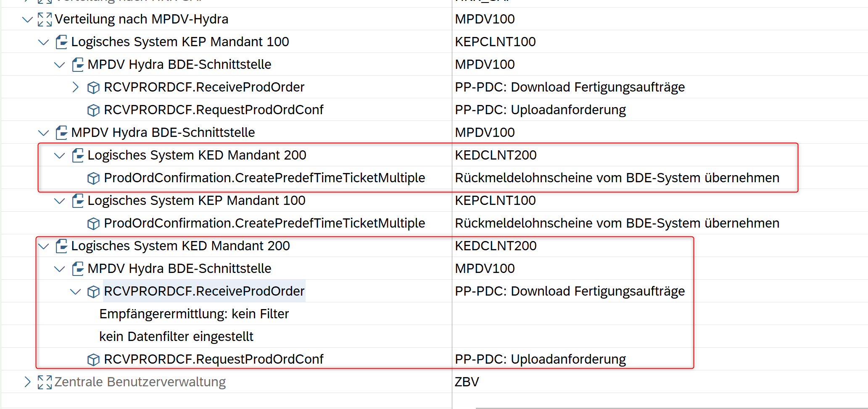Click the cube icon beside RCVPRORDCF.RequestProdOrdConf at the bottom
The image size is (868, 409).
93,359
